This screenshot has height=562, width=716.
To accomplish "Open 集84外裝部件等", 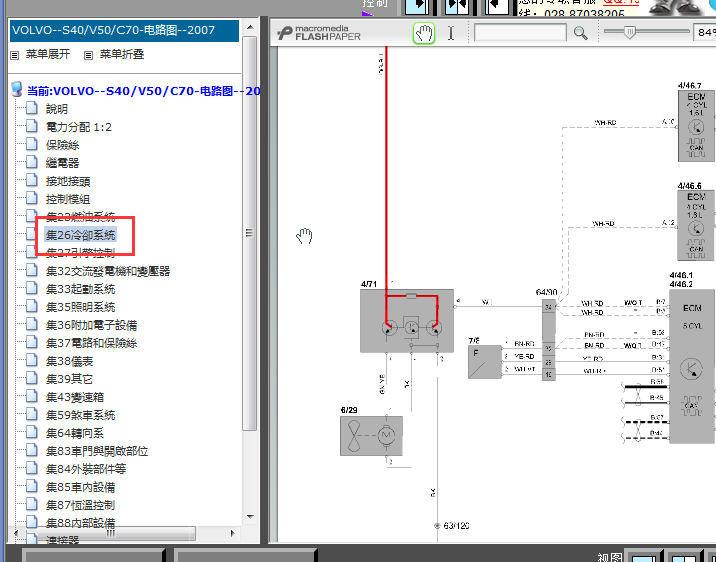I will coord(86,469).
